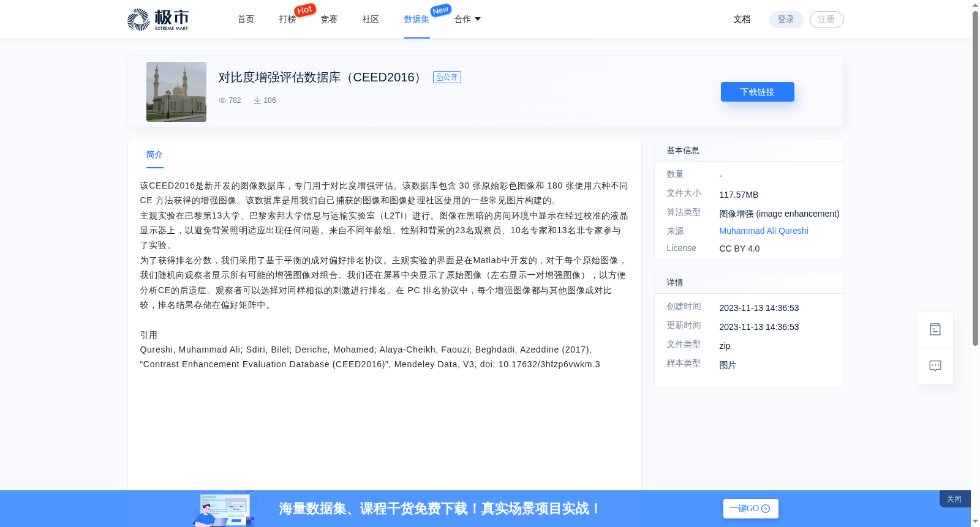Click the banner illustration image
The image size is (980, 527).
pyautogui.click(x=225, y=509)
